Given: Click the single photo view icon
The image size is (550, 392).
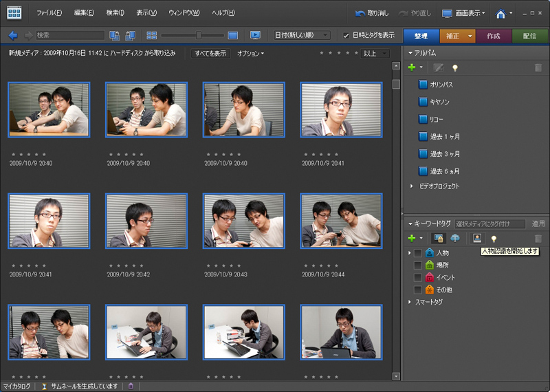Looking at the screenshot, I should tap(233, 36).
